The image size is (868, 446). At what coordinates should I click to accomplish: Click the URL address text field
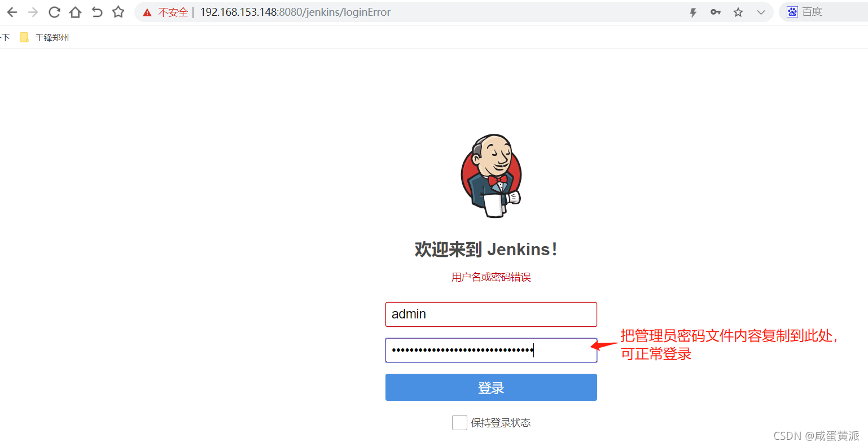tap(295, 12)
